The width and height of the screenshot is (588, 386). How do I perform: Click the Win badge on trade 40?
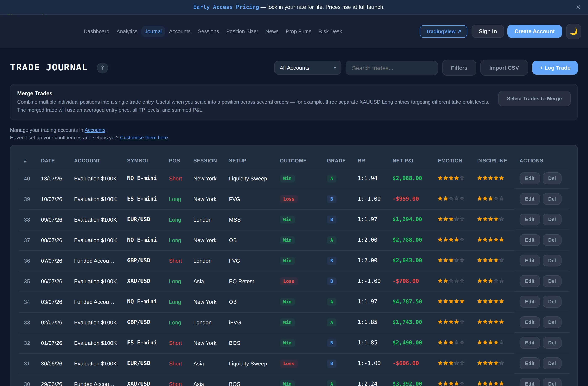[287, 179]
